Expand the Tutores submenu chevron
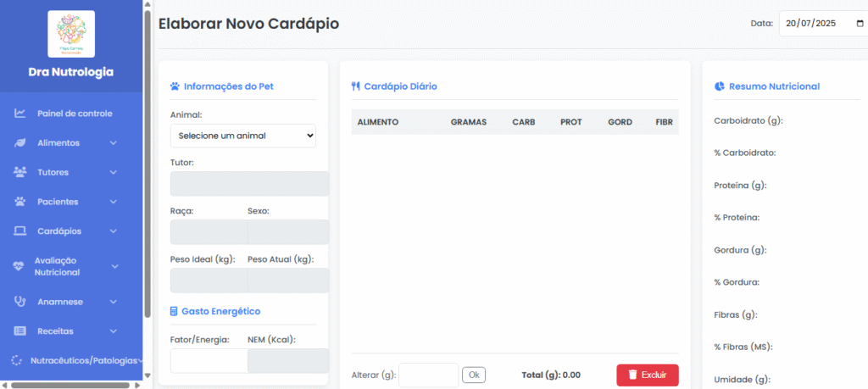The image size is (868, 389). [x=114, y=172]
